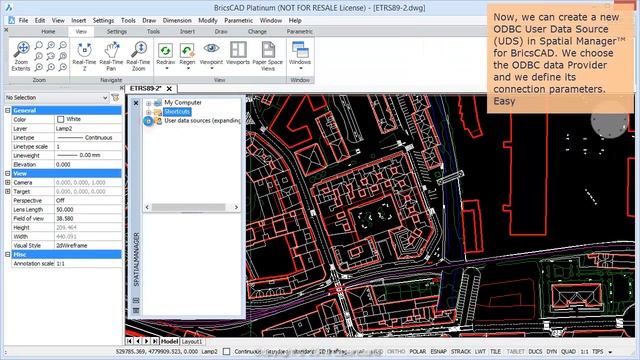Expand the My Computer tree node
Screen dimensions: 640x360
coord(149,103)
